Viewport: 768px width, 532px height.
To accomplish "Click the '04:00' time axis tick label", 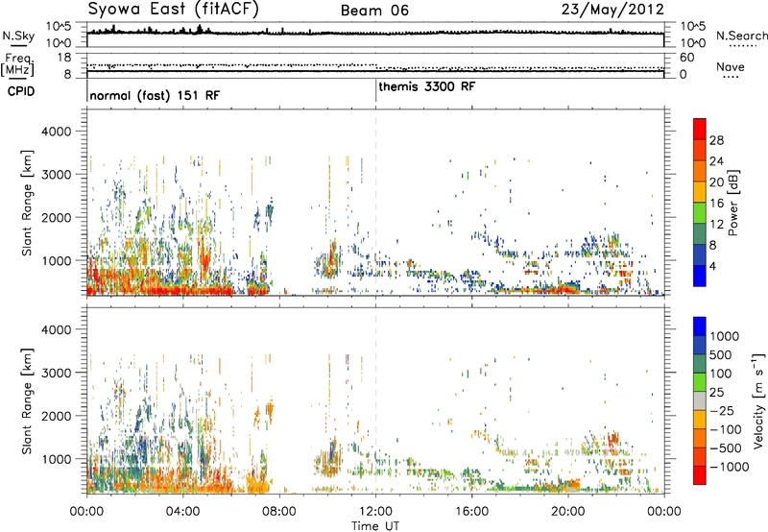I will tap(182, 512).
